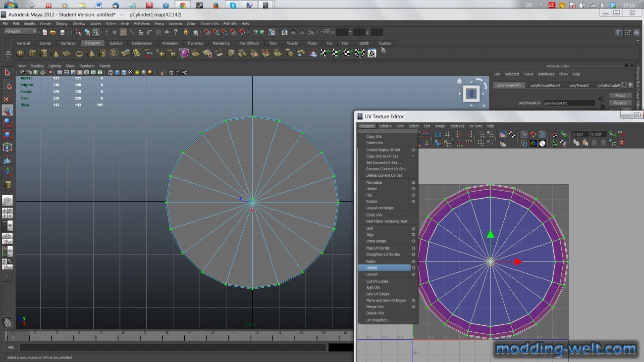
Task: Open the Polygons menu set dropdown
Action: pos(20,31)
